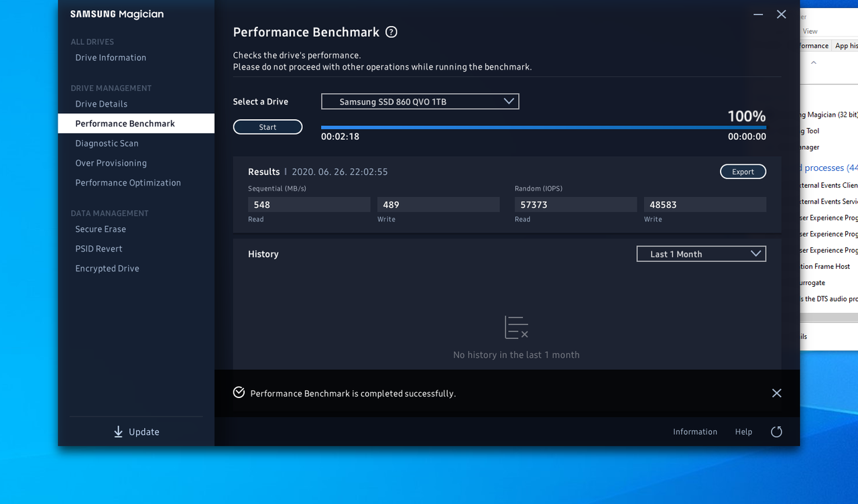Image resolution: width=858 pixels, height=504 pixels.
Task: Open Encrypted Drive option
Action: (x=107, y=268)
